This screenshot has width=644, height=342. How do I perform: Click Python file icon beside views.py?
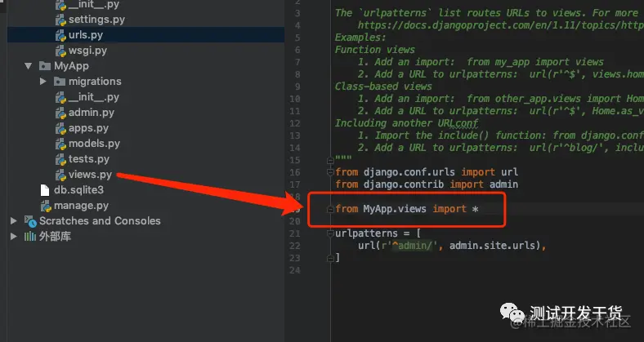click(60, 175)
